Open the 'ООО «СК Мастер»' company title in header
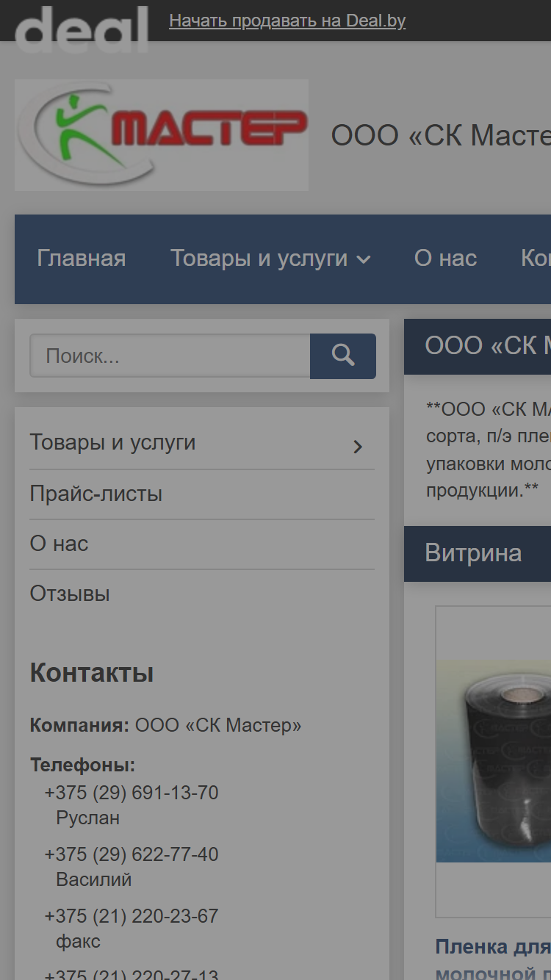Screen dimensions: 551x980 point(441,136)
